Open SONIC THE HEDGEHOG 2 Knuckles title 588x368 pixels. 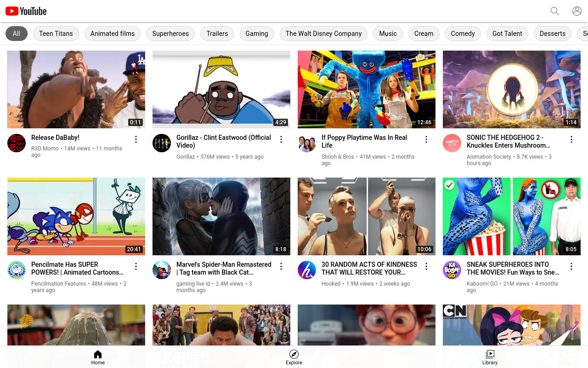[509, 141]
